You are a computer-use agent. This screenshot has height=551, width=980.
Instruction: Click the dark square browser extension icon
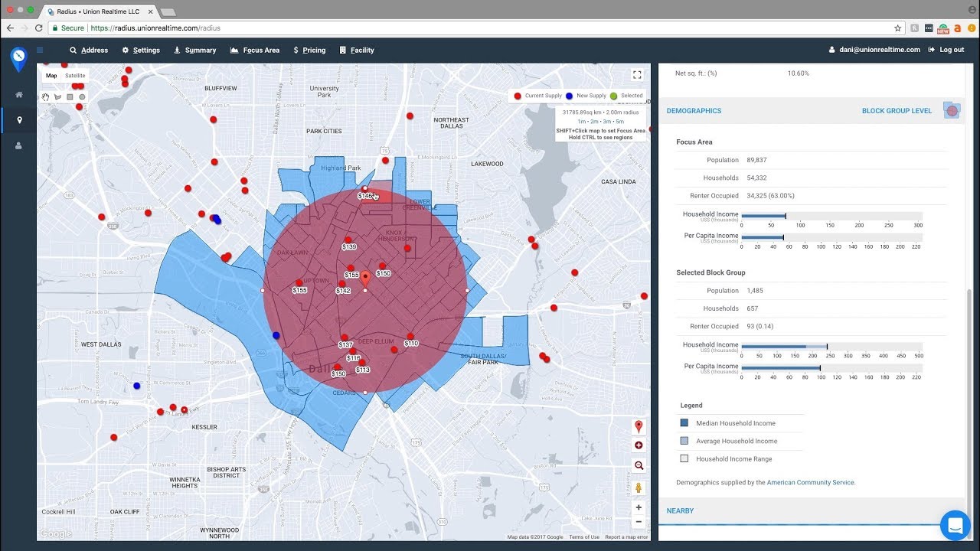coord(929,28)
